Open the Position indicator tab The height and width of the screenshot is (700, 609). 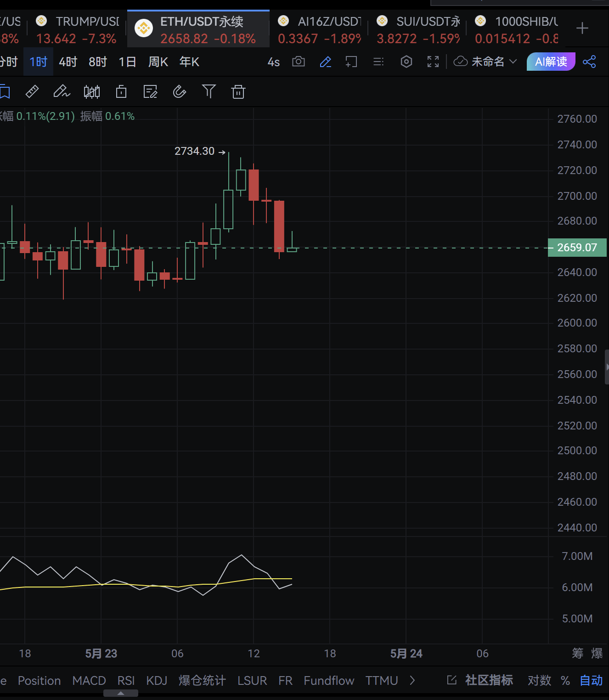point(39,680)
